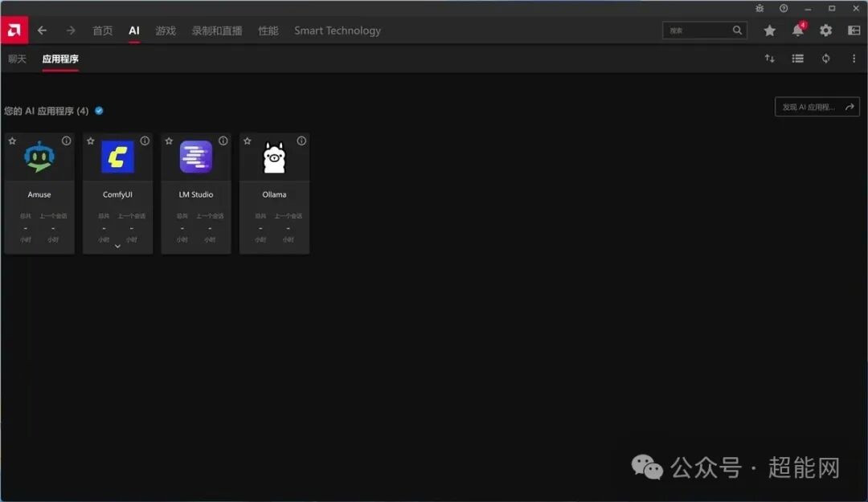Click the search field in the top bar

tap(699, 30)
